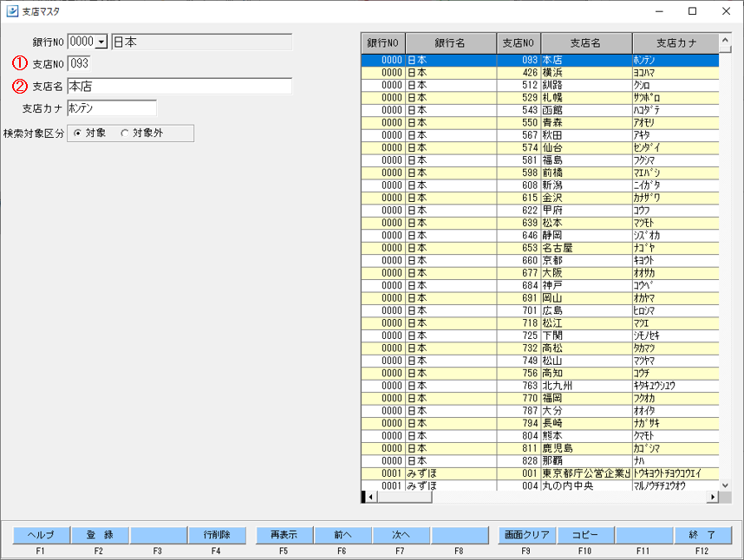This screenshot has height=560, width=744.
Task: Select the 那覇 branch row
Action: (540, 460)
